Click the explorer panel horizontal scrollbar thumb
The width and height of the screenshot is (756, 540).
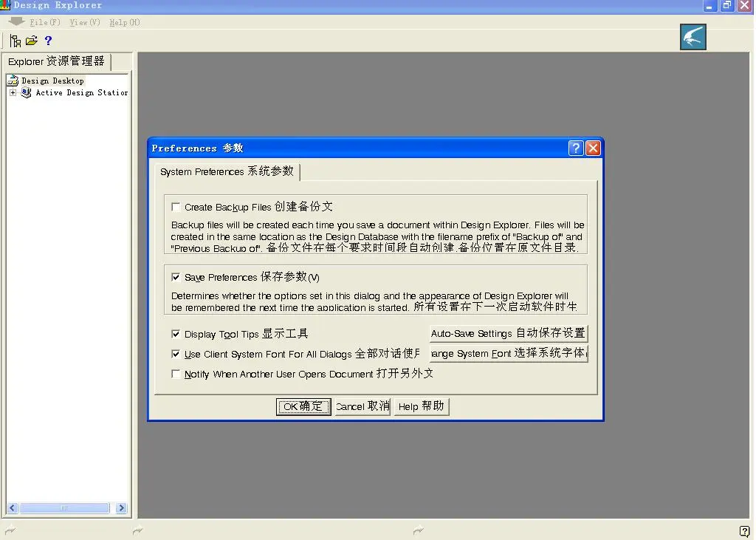[x=64, y=507]
